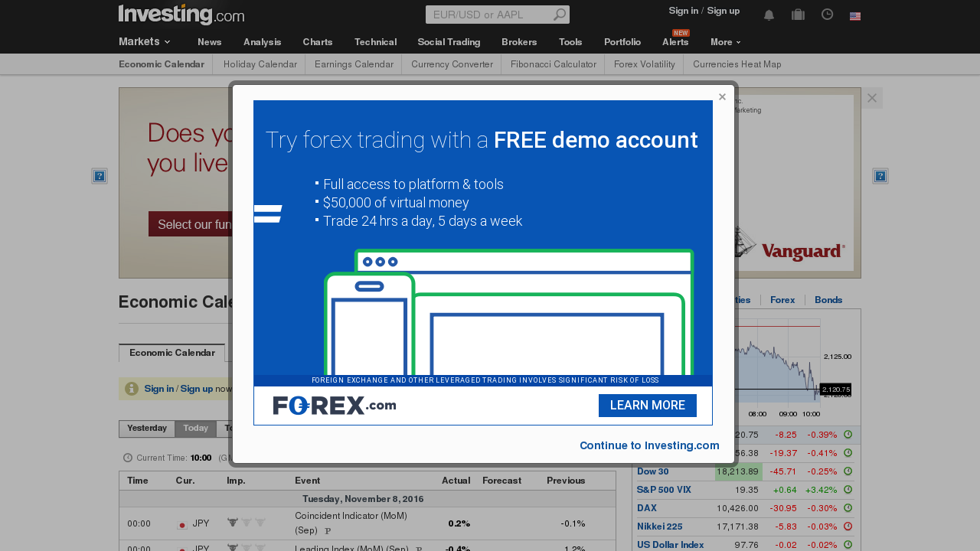Select Economic Calendar in the submenu bar
Screen dimensions: 980x551
coord(162,64)
